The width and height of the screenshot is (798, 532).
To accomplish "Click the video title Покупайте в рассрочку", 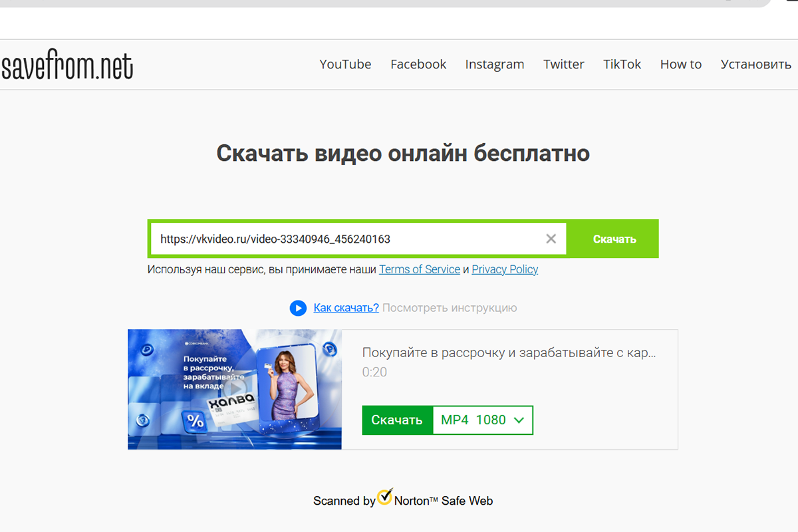I will (x=509, y=352).
